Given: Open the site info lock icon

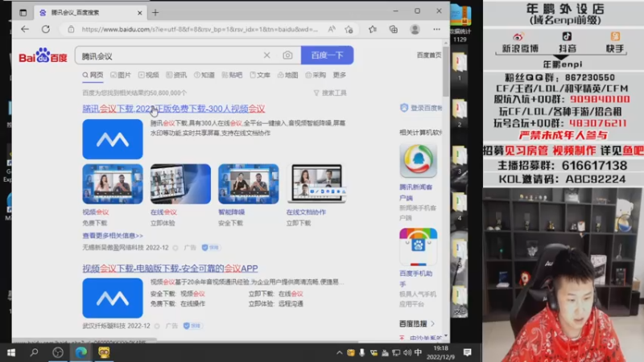Looking at the screenshot, I should [x=71, y=29].
